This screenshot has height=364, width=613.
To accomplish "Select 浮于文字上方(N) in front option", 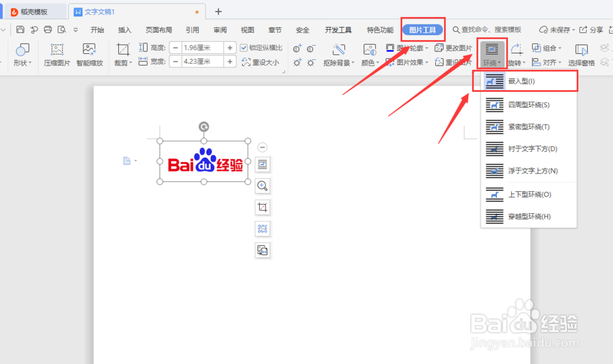I will click(528, 171).
